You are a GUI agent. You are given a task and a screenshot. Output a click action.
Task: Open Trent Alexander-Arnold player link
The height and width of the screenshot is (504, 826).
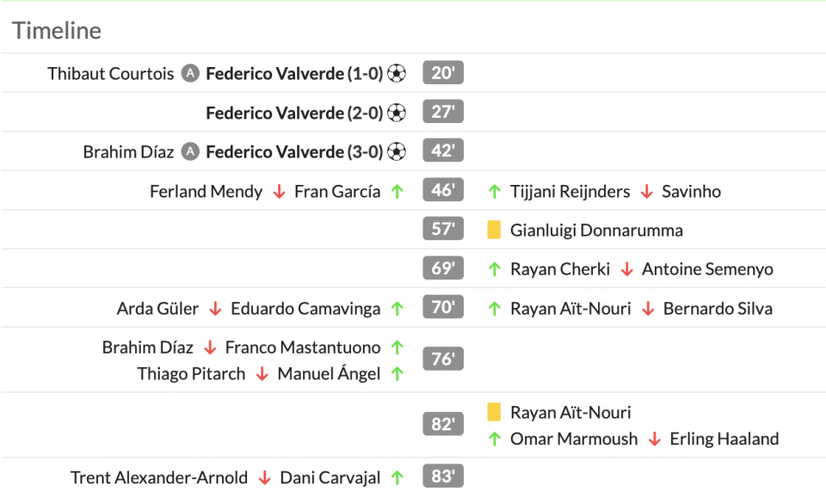(x=159, y=477)
